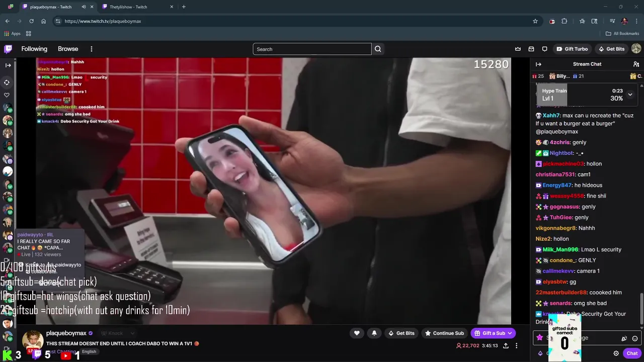Bookmark this page with the star icon
Screen dimensions: 644x362
click(x=535, y=21)
